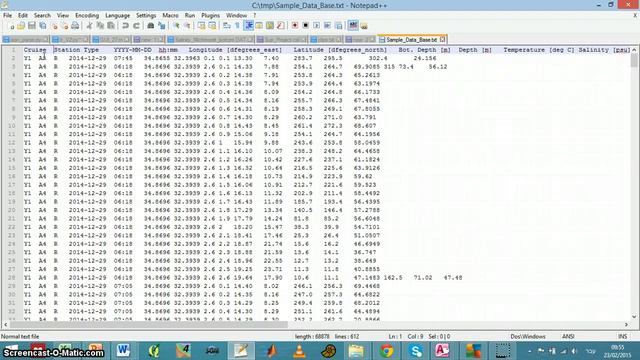
Task: Open the Replace toolbar icon
Action: point(162,26)
